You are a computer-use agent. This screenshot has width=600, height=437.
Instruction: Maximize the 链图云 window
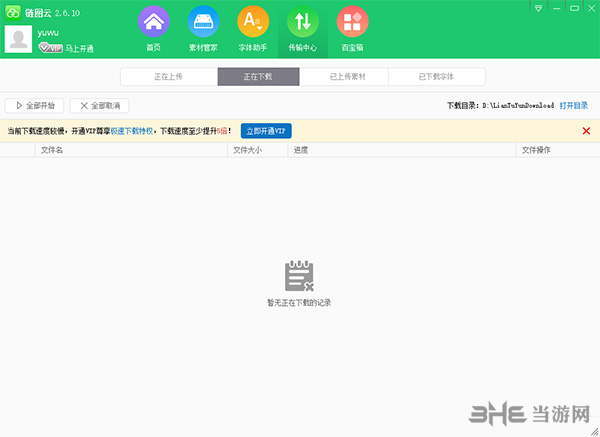574,8
